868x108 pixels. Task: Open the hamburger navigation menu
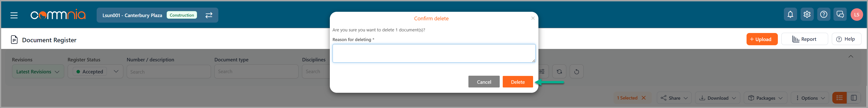[x=14, y=15]
